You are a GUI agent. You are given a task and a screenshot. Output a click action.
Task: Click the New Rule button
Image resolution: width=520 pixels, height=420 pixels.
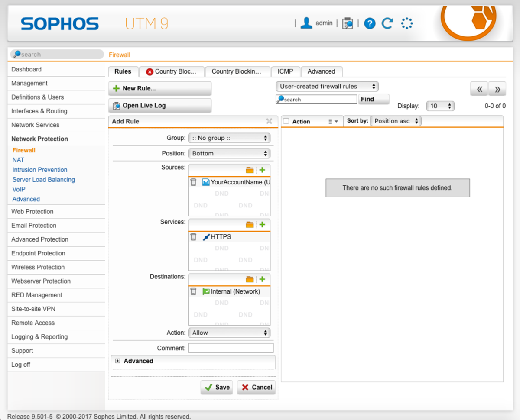coord(160,88)
